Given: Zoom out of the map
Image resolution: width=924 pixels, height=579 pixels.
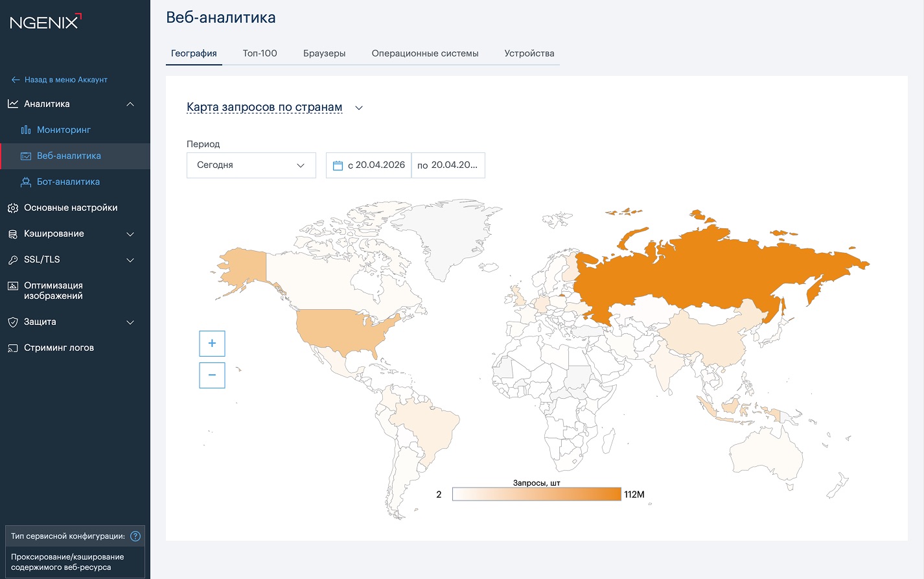Looking at the screenshot, I should click(212, 375).
